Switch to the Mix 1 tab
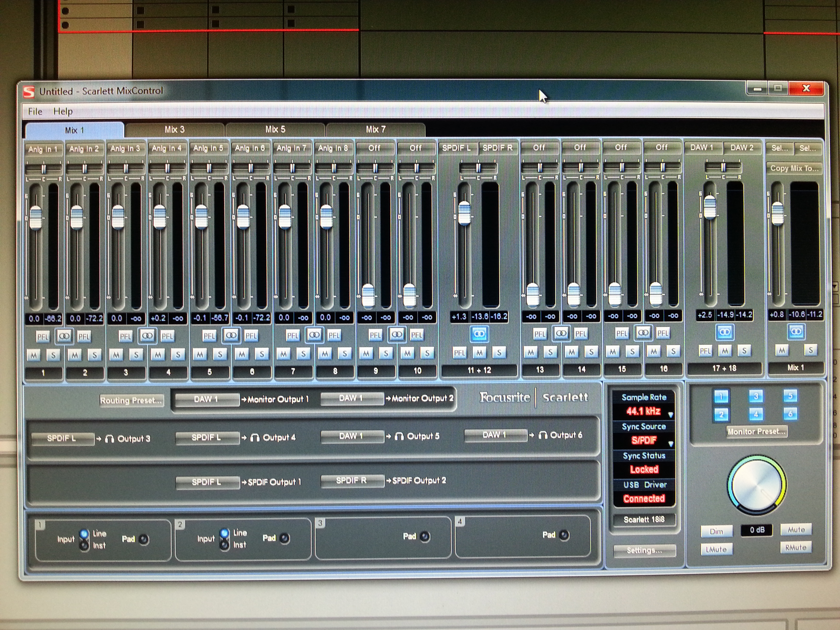 click(74, 130)
